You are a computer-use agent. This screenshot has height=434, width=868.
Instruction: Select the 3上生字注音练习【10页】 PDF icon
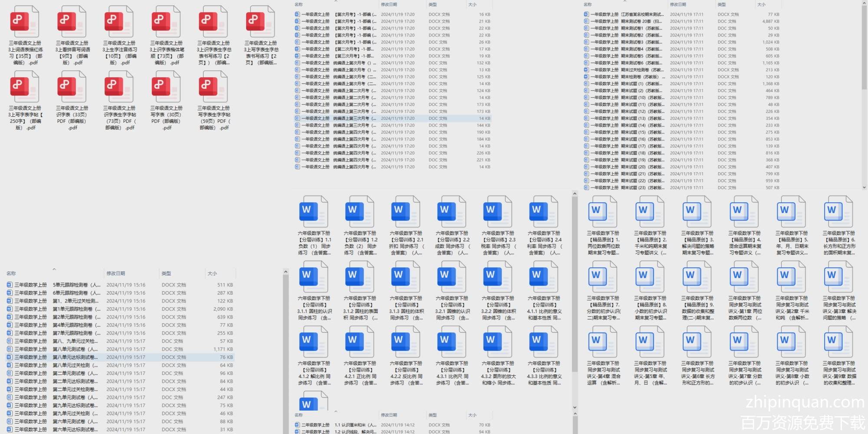point(119,22)
